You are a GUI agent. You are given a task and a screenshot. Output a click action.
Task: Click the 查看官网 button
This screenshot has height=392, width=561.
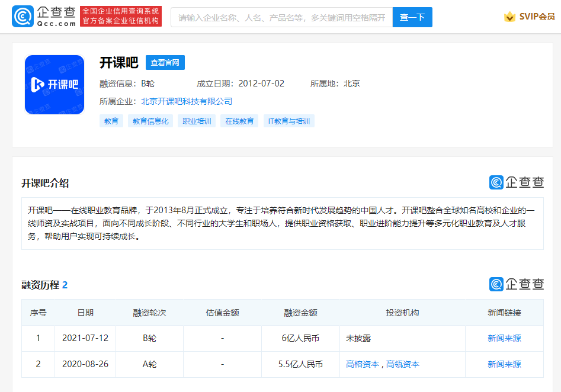[165, 63]
